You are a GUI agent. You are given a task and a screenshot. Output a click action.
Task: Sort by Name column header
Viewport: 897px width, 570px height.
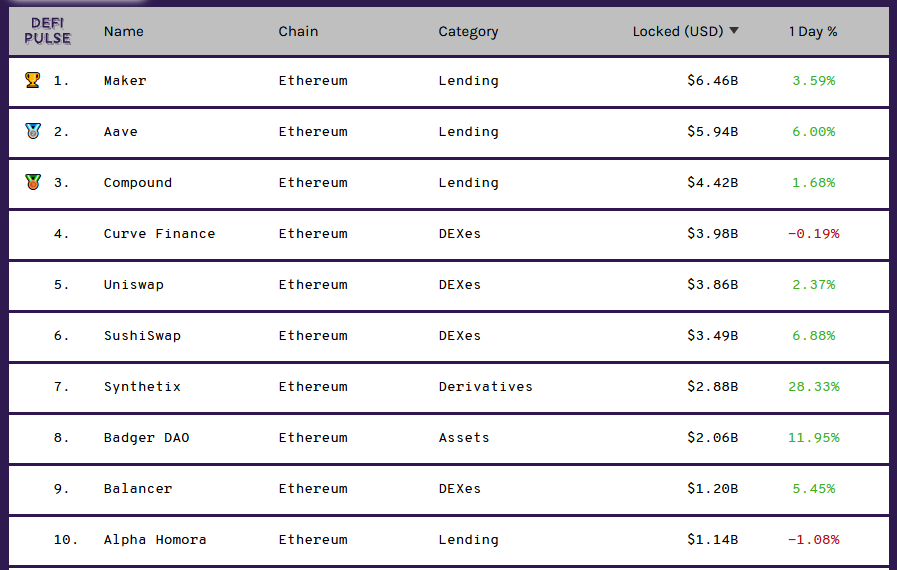[124, 31]
